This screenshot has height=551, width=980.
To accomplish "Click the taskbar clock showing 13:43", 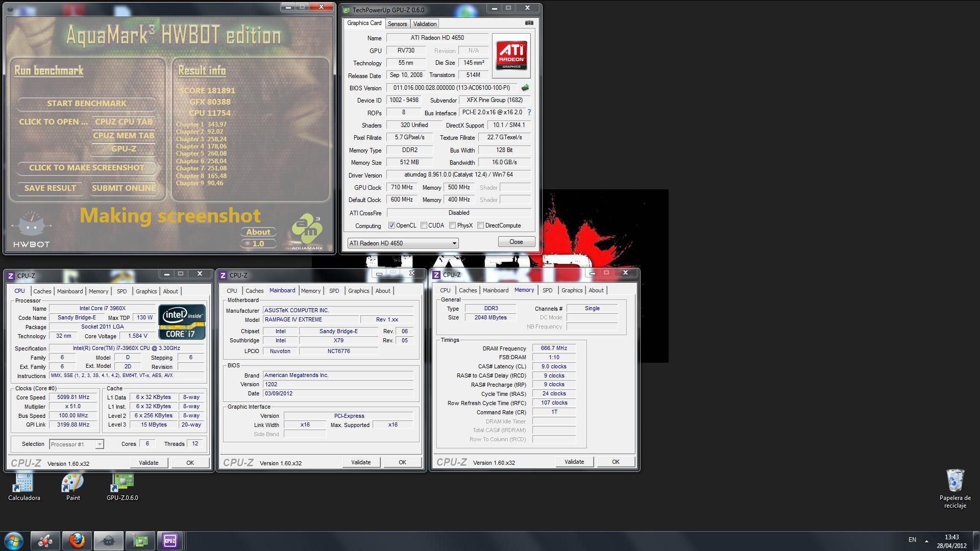I will [x=951, y=537].
